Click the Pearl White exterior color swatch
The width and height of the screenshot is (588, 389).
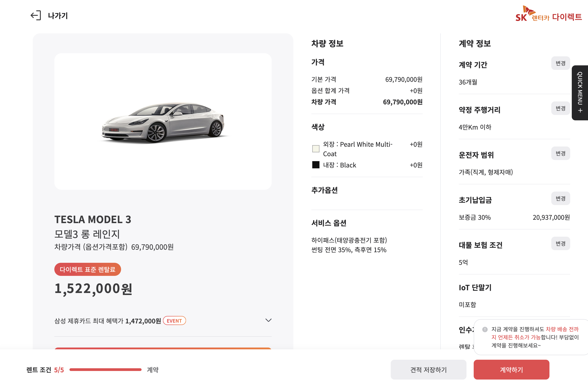coord(316,149)
